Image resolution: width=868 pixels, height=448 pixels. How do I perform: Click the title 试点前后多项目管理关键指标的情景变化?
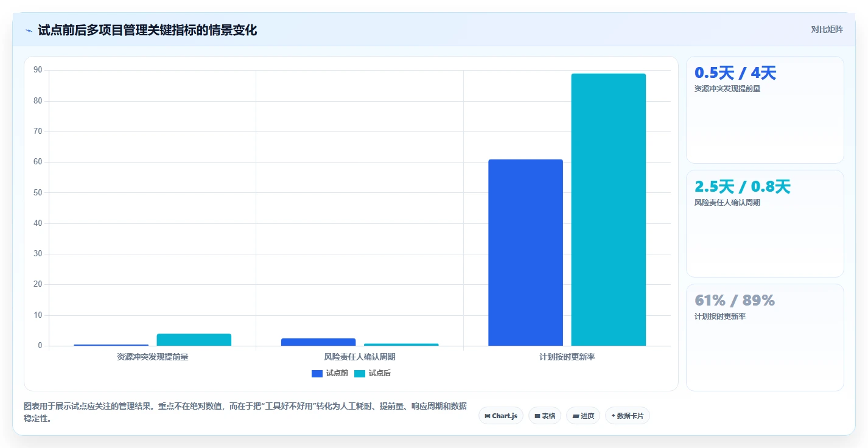tap(147, 30)
